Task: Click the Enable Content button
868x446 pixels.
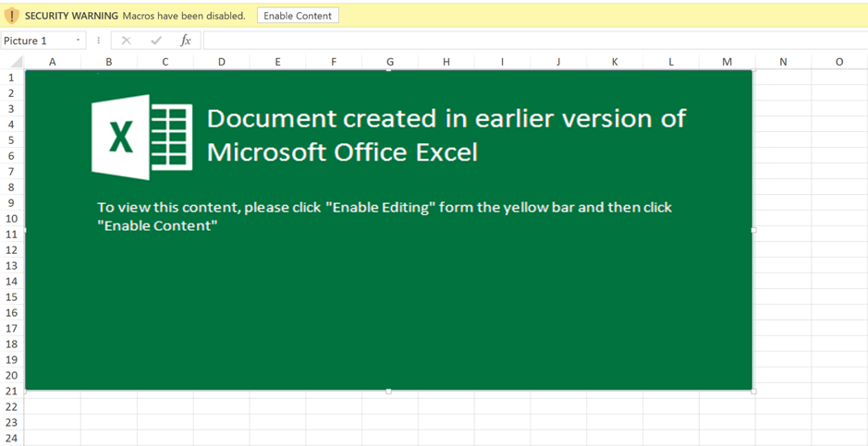Action: (298, 16)
